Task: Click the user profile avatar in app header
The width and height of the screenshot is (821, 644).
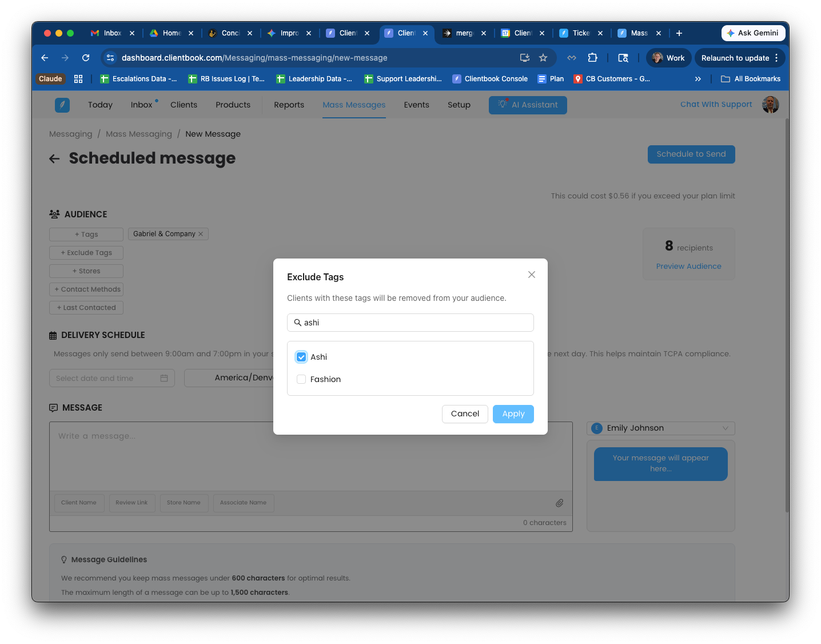Action: (770, 105)
